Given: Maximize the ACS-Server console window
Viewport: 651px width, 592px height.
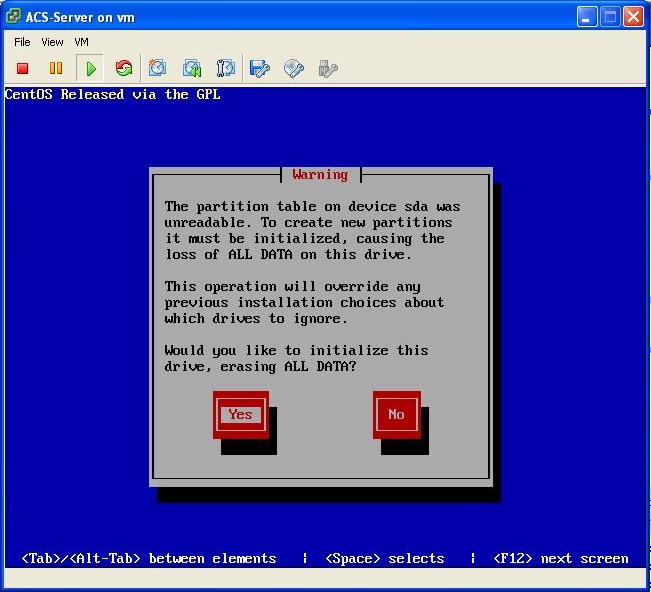Looking at the screenshot, I should (x=610, y=17).
